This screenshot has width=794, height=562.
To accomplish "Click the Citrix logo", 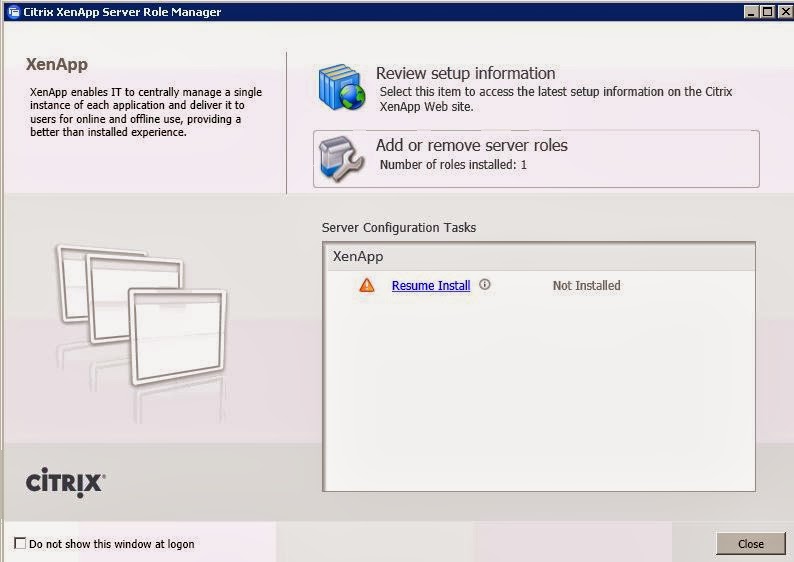I will pos(66,483).
